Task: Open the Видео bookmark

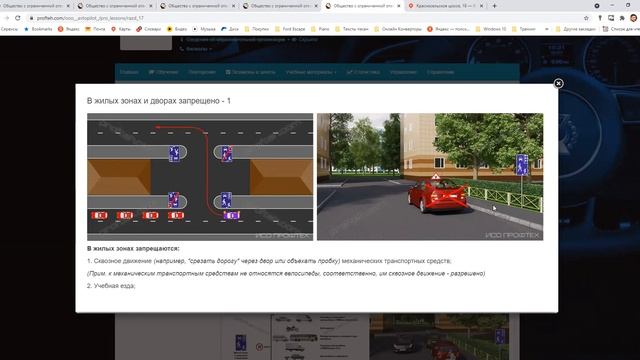Action: tap(177, 29)
